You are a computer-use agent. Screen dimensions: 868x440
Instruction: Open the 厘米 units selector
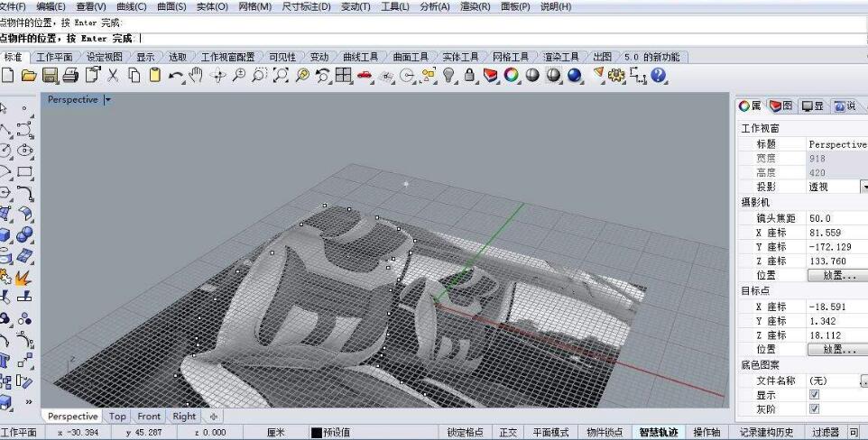pos(276,432)
